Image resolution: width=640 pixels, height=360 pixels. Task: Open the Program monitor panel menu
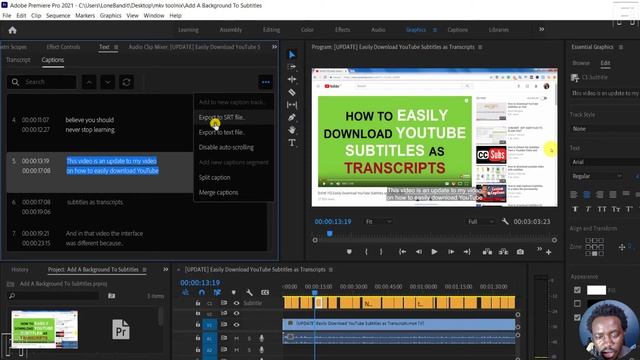(480, 47)
